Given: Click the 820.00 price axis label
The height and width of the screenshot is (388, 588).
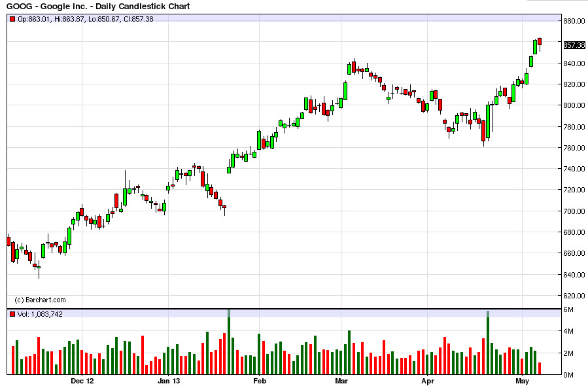Looking at the screenshot, I should click(x=574, y=84).
